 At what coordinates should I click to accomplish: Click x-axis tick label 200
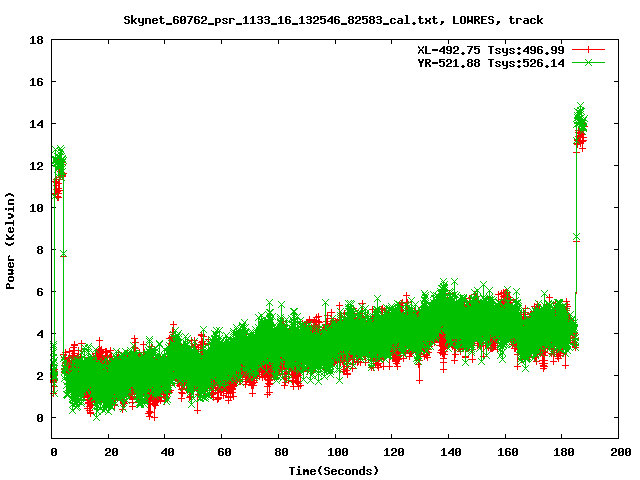pos(620,452)
